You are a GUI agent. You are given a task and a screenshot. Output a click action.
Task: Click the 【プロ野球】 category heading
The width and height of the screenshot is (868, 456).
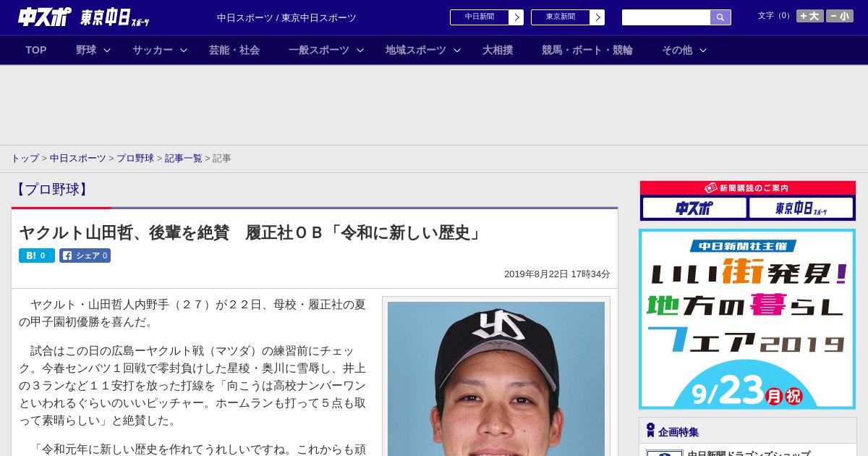(51, 190)
